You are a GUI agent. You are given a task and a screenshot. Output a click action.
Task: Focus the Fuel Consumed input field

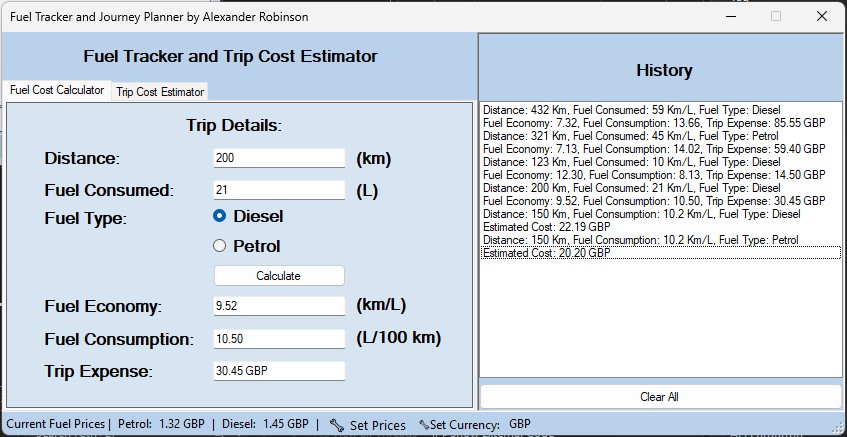(x=279, y=190)
